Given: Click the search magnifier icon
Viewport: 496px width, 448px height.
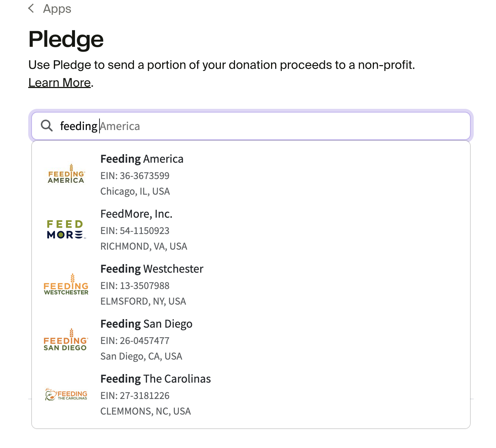Looking at the screenshot, I should point(47,126).
